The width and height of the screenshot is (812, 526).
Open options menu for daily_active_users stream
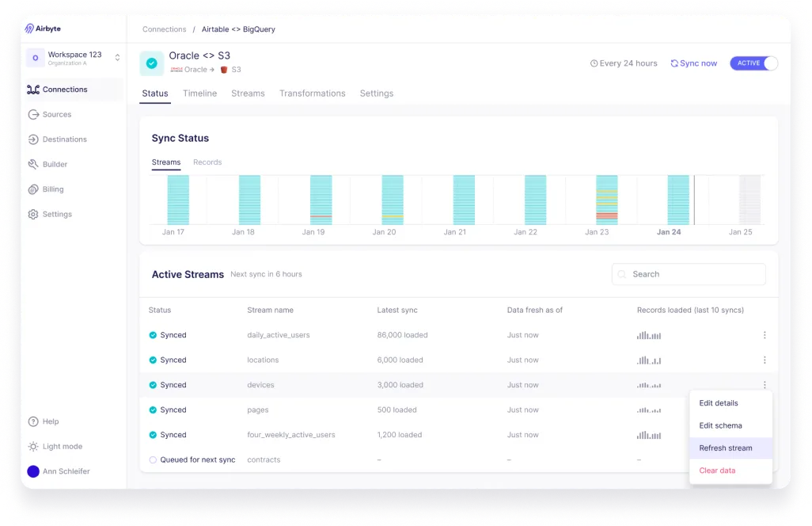point(765,335)
